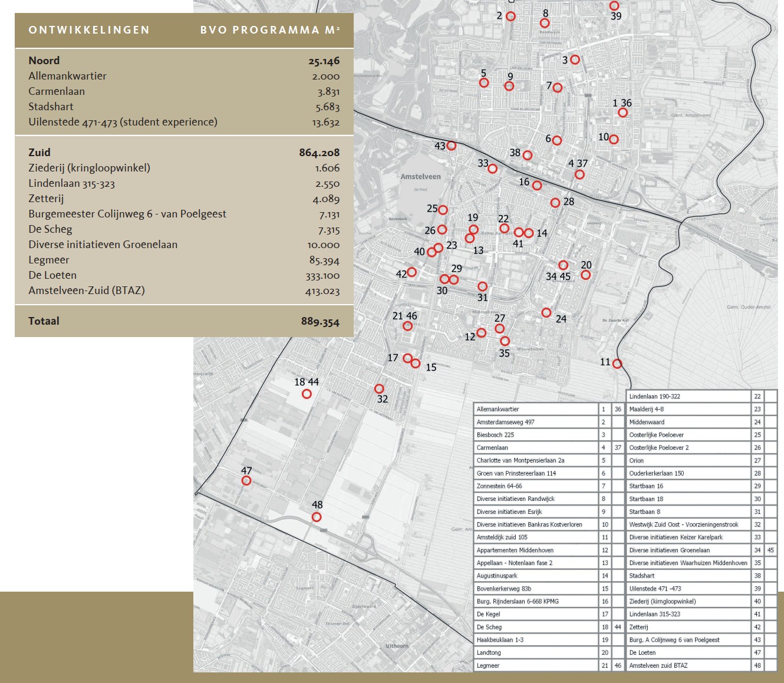Select the red marker labeled 3
The width and height of the screenshot is (784, 683).
click(x=575, y=60)
